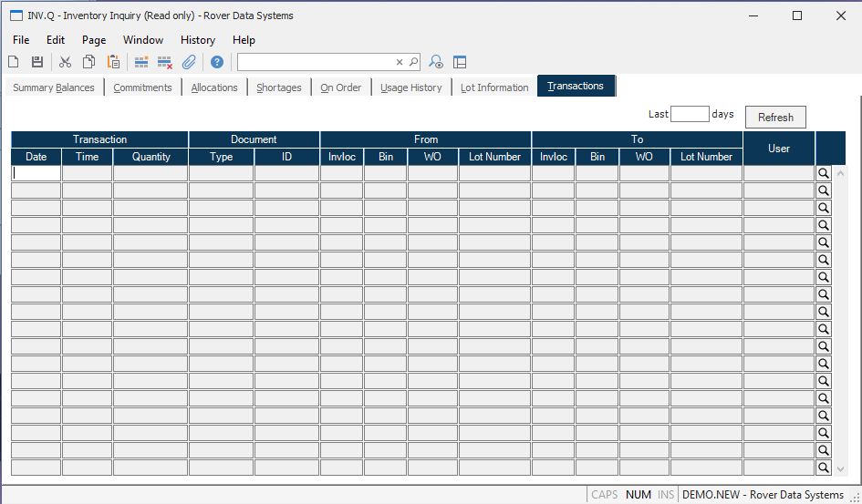Switch to the Lot Information tab
The width and height of the screenshot is (862, 504).
[494, 87]
